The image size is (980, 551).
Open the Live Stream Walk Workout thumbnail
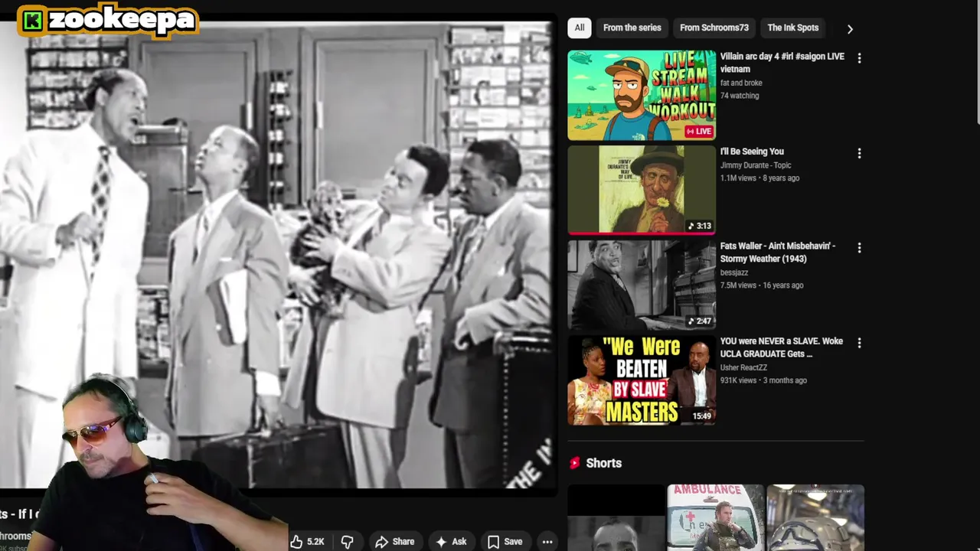tap(642, 95)
